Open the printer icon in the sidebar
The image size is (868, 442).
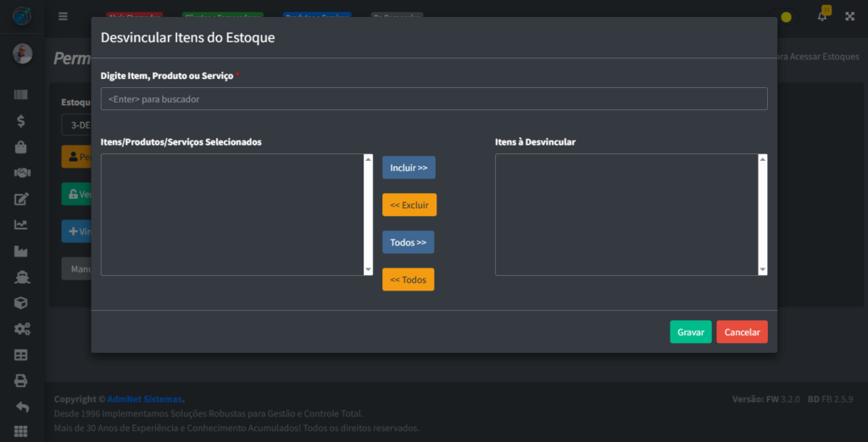pos(21,381)
